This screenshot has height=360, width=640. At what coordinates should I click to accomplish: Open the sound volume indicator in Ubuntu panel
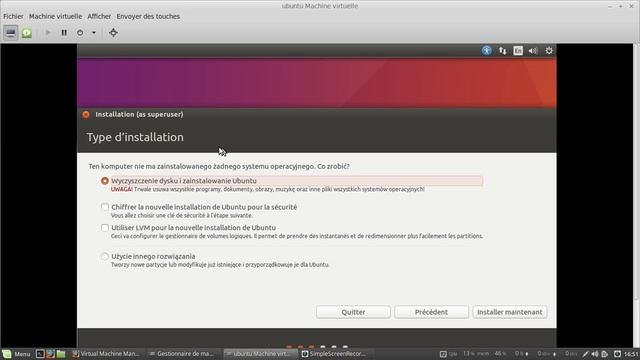(x=533, y=51)
